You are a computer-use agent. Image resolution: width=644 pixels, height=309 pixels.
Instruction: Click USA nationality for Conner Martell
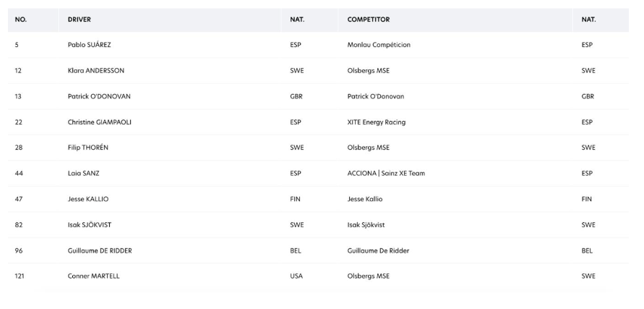coord(296,276)
